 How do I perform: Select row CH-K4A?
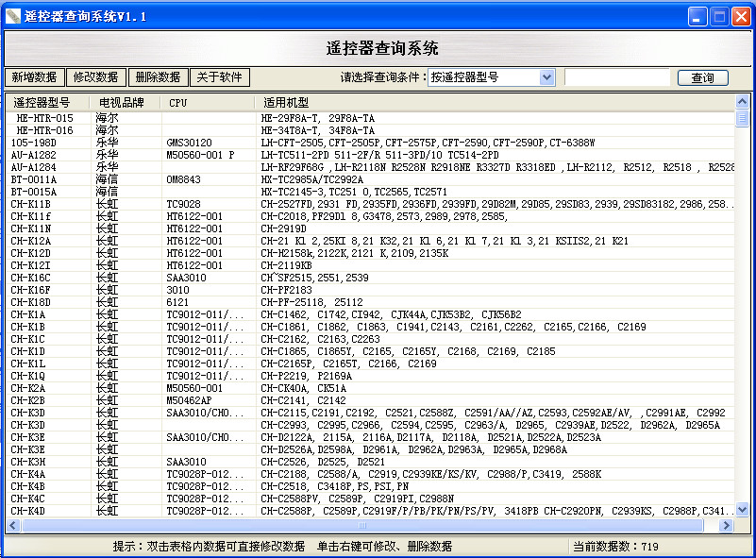370,475
